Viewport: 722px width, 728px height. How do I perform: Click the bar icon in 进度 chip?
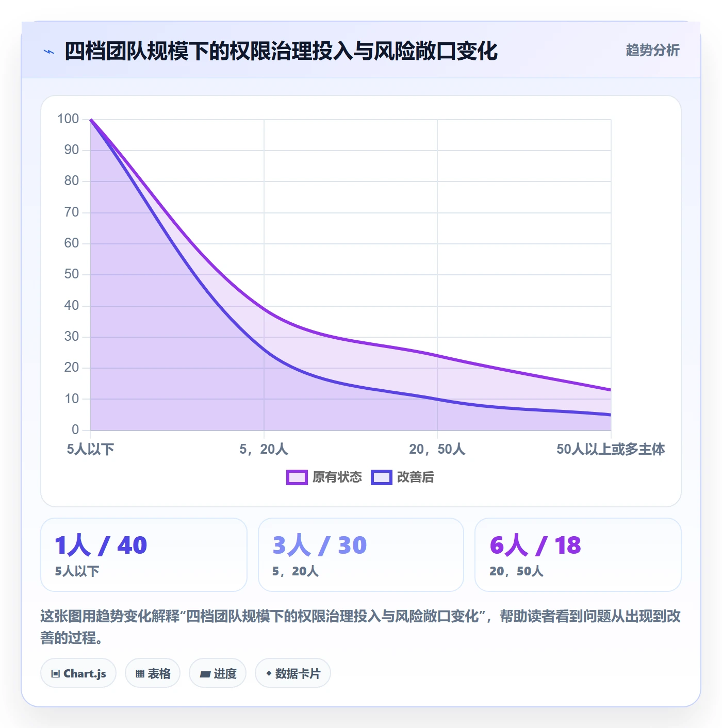[x=205, y=674]
